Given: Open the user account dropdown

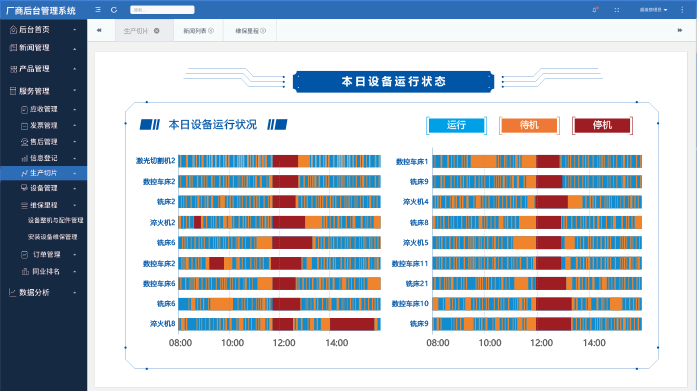Looking at the screenshot, I should pyautogui.click(x=653, y=10).
